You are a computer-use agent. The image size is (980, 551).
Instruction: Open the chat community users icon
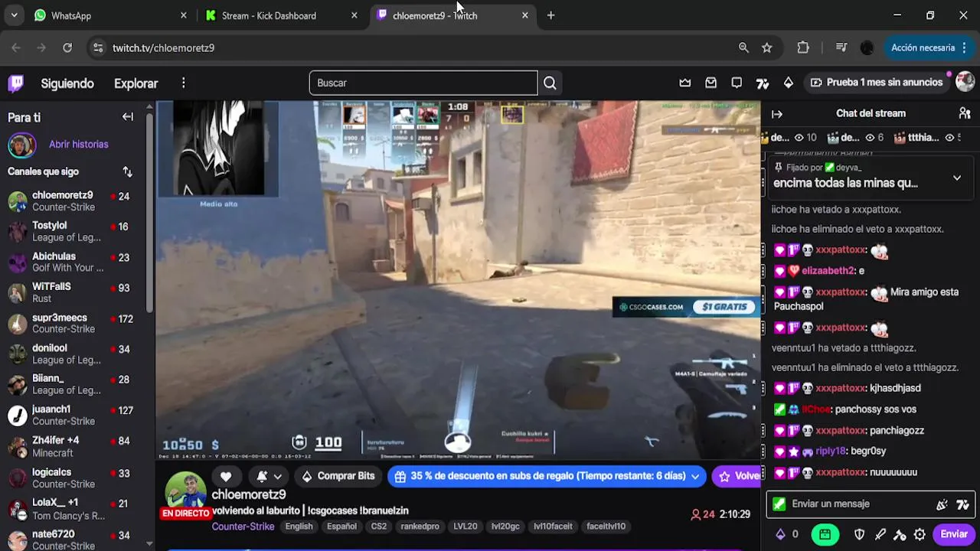coord(965,113)
